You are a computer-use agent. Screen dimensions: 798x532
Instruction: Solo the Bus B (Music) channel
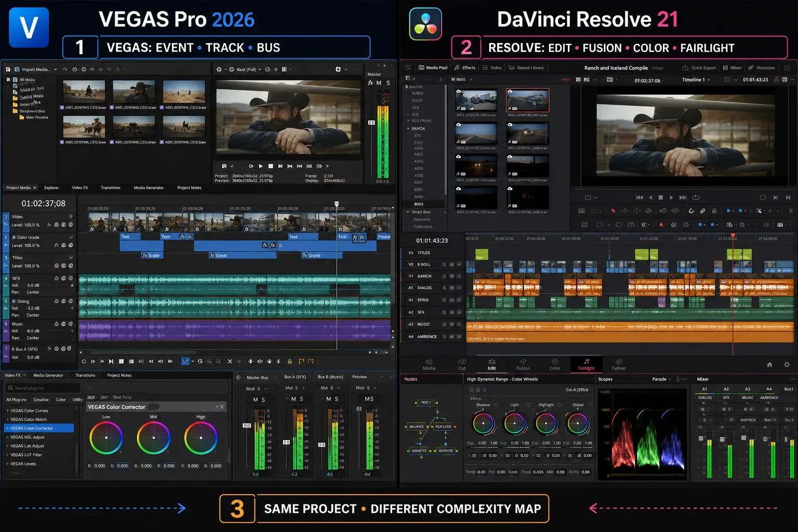tap(337, 399)
